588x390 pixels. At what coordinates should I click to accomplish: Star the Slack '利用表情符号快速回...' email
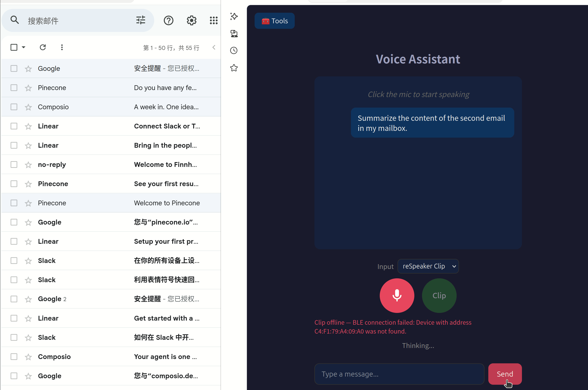28,280
